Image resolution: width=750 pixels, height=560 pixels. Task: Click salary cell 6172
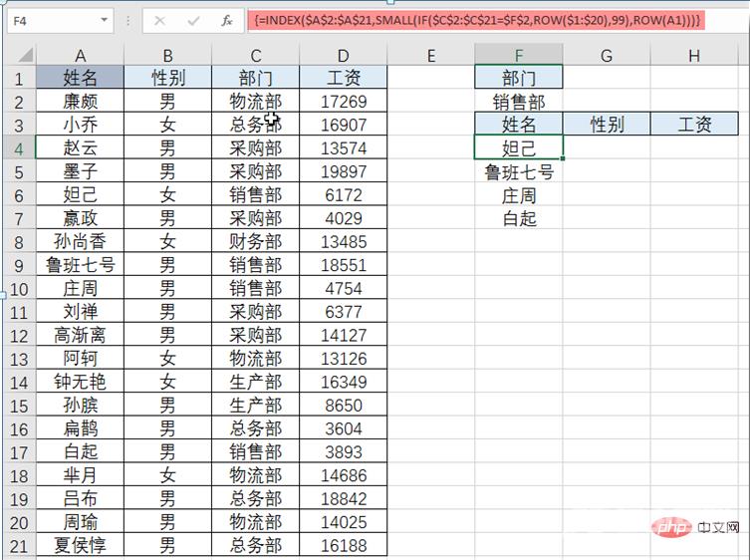[x=343, y=194]
